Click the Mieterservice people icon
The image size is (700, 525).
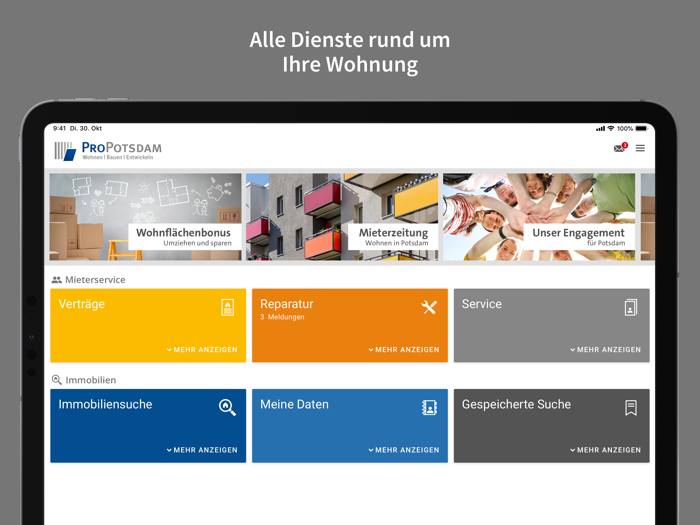pos(56,280)
